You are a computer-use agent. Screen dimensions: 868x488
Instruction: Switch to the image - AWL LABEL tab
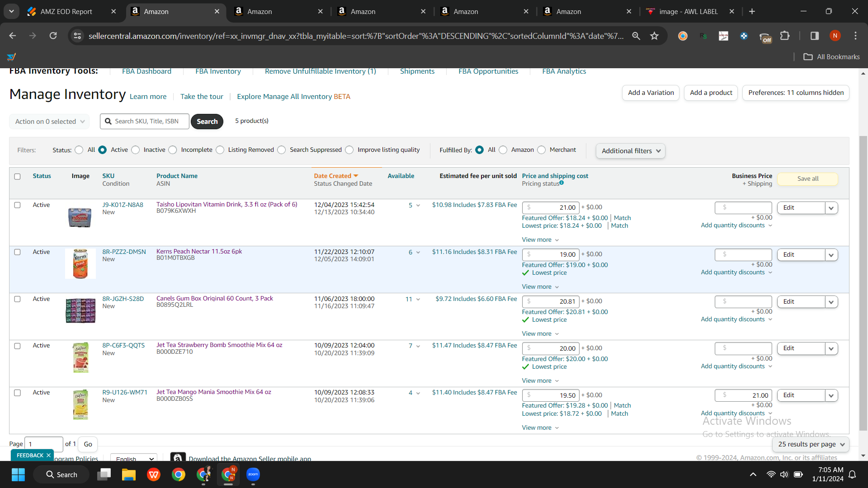689,11
